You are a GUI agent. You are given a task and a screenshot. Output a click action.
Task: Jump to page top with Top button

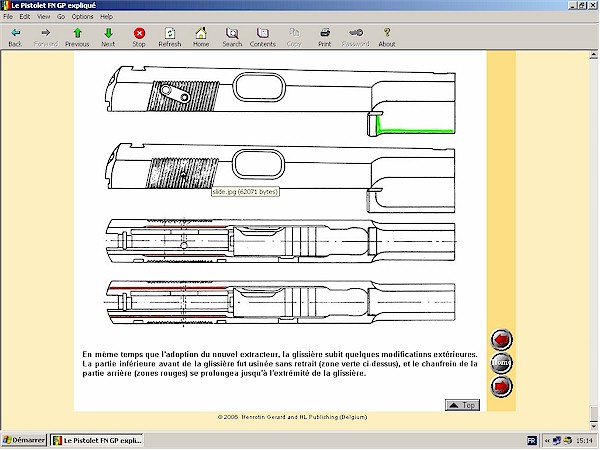coord(462,405)
